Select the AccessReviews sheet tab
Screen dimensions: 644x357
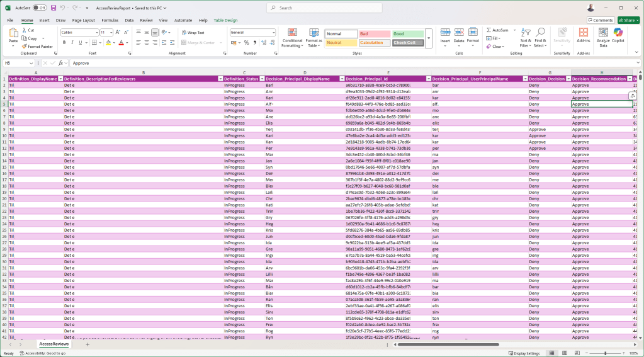54,344
